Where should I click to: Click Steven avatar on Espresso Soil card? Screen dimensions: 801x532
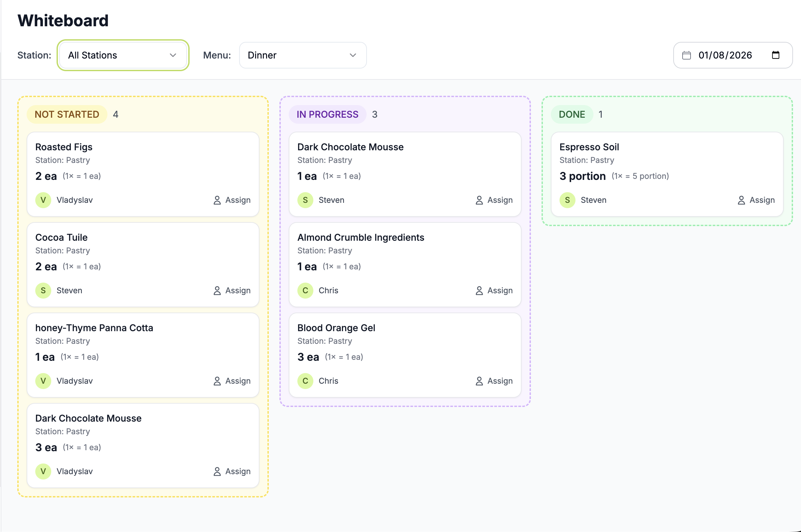(567, 200)
